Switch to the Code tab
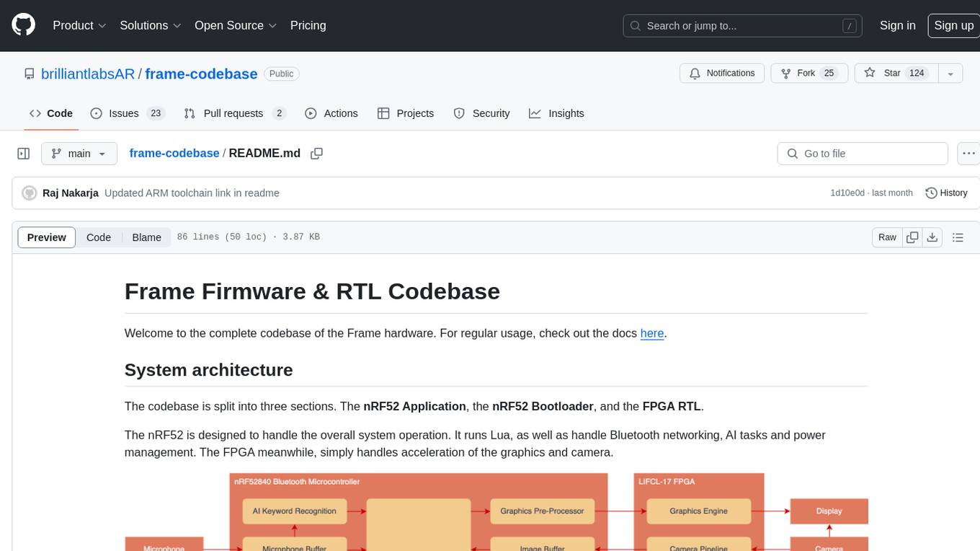The width and height of the screenshot is (980, 551). [51, 113]
